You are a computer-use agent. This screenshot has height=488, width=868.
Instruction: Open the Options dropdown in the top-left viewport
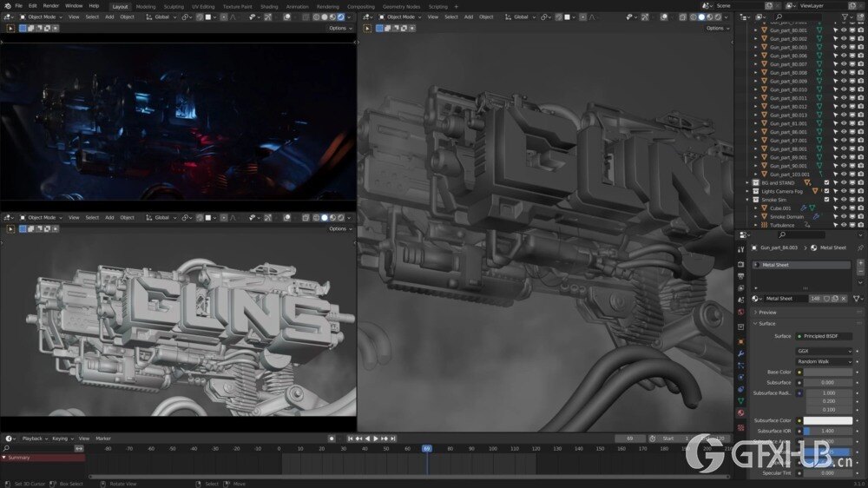click(340, 29)
